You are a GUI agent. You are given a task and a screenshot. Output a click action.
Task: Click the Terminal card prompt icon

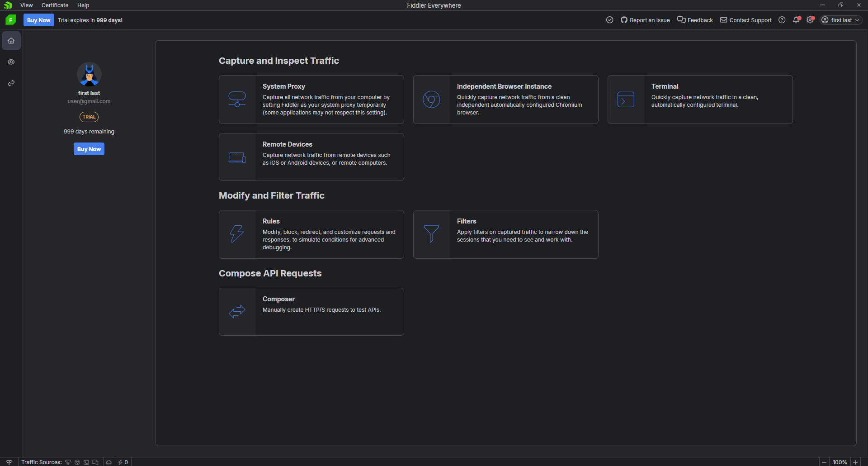tap(626, 100)
